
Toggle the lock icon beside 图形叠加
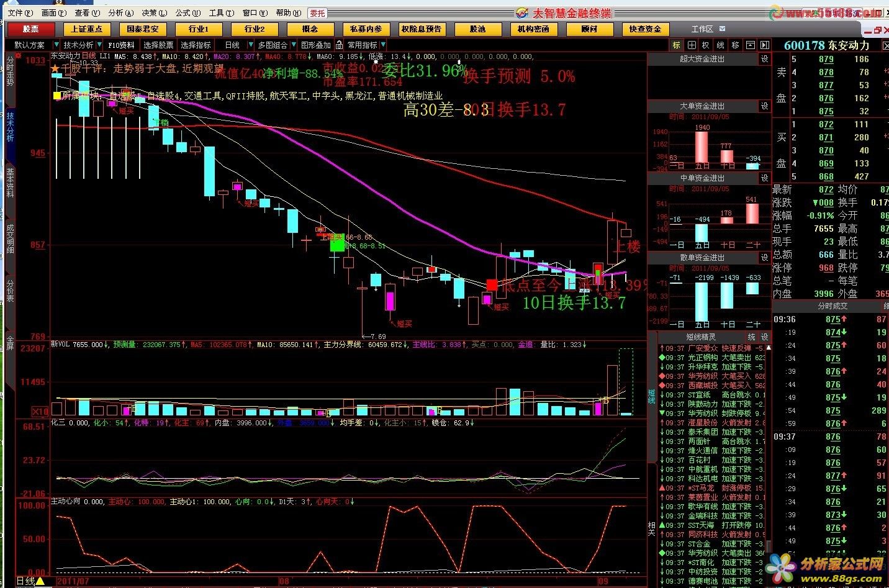(339, 45)
